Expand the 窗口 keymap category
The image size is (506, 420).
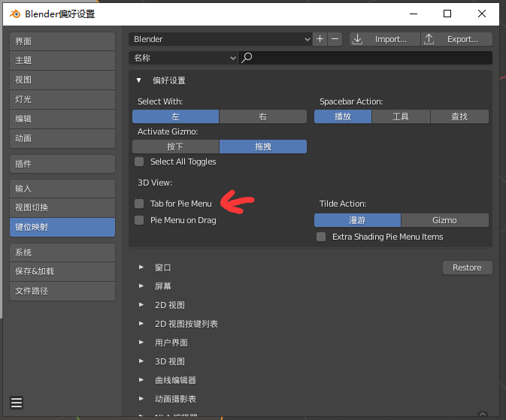pos(141,267)
